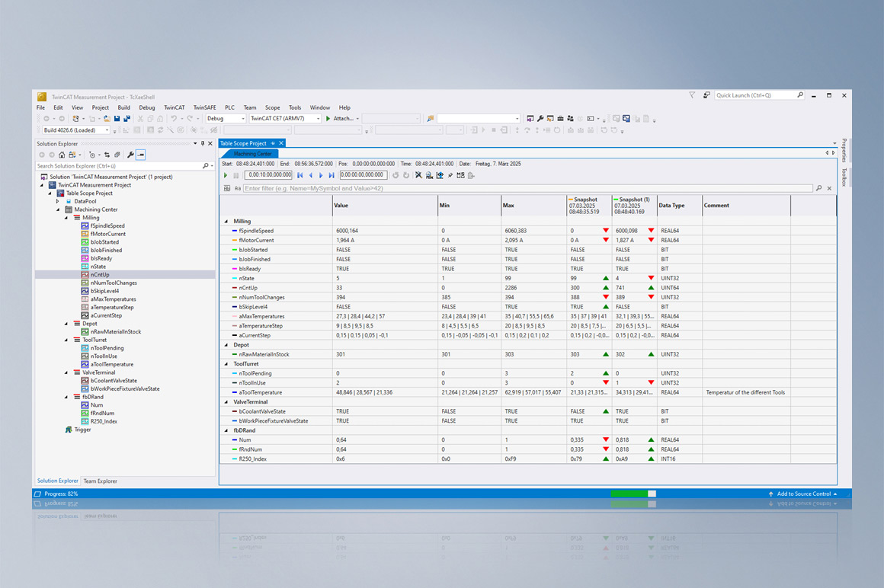
Task: Click the fSpindleSpeed channel icon in tree
Action: click(x=85, y=226)
